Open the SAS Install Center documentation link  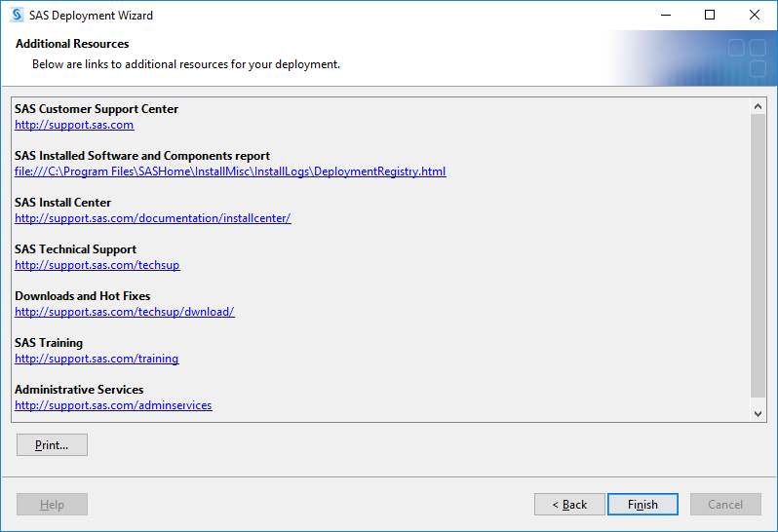153,218
